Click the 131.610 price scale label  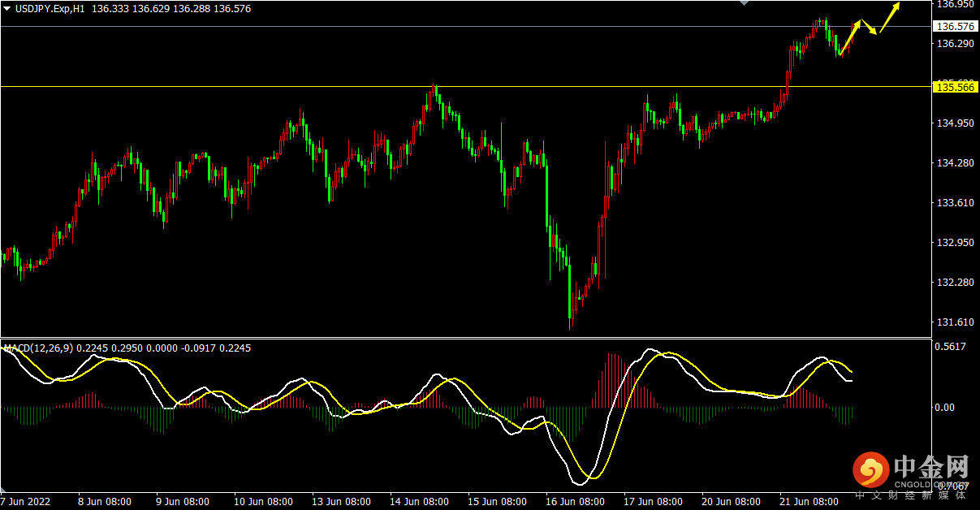click(x=955, y=322)
